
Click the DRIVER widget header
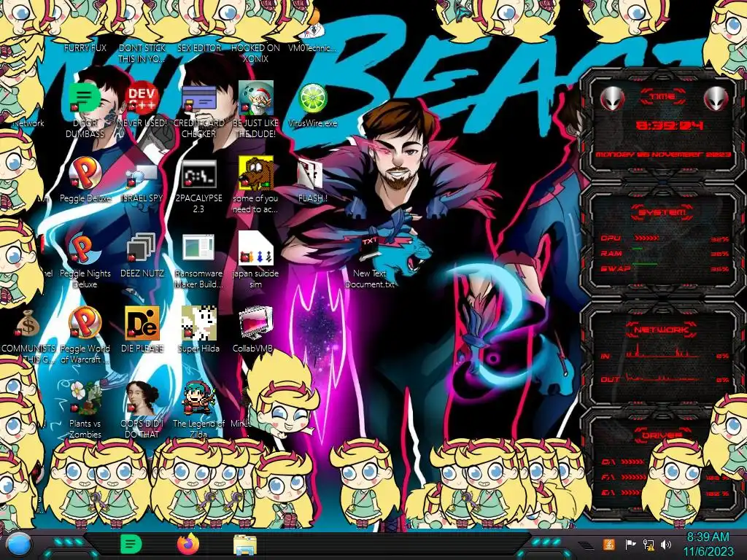(661, 435)
